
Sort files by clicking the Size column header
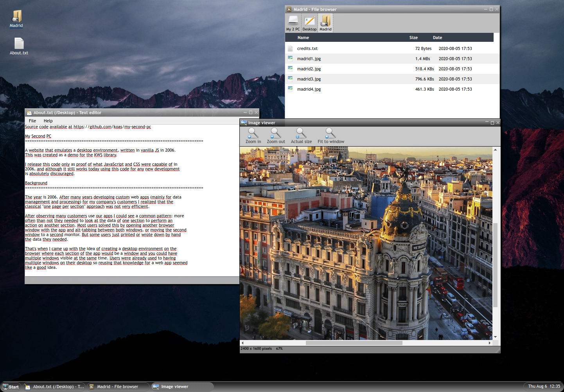pyautogui.click(x=413, y=38)
